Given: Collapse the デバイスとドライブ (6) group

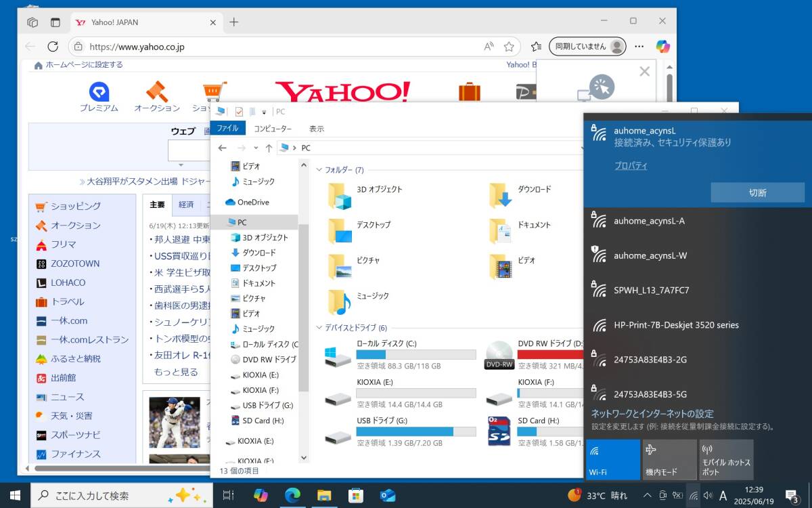Looking at the screenshot, I should 319,328.
